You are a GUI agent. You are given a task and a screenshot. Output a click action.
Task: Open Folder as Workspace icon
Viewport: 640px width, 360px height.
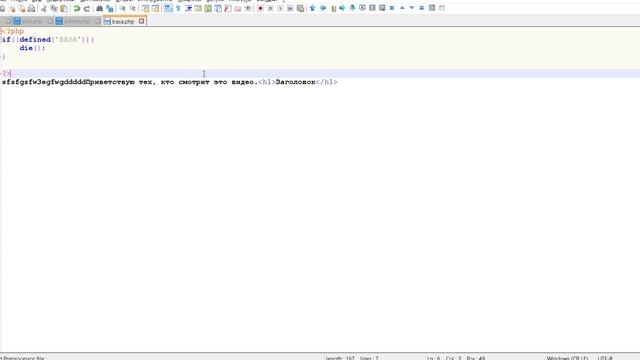click(238, 8)
